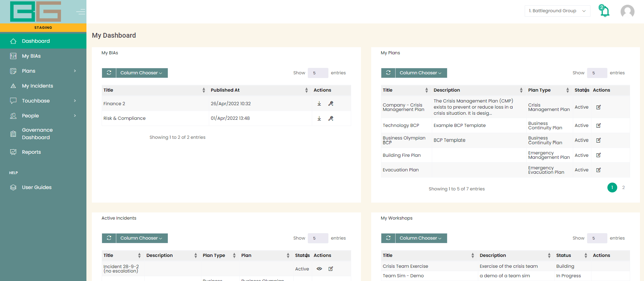Click the Risk & Compliance tools icon
644x281 pixels.
click(x=331, y=118)
